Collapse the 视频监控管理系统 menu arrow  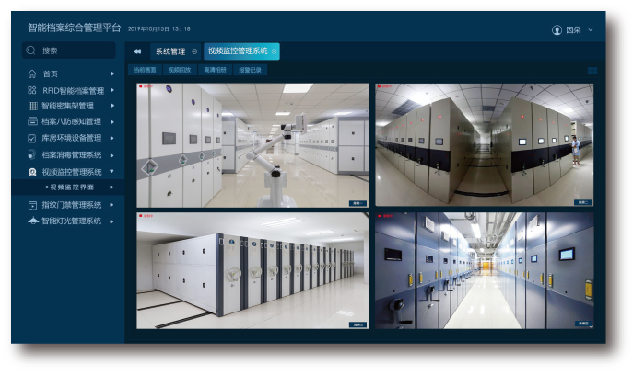(112, 171)
